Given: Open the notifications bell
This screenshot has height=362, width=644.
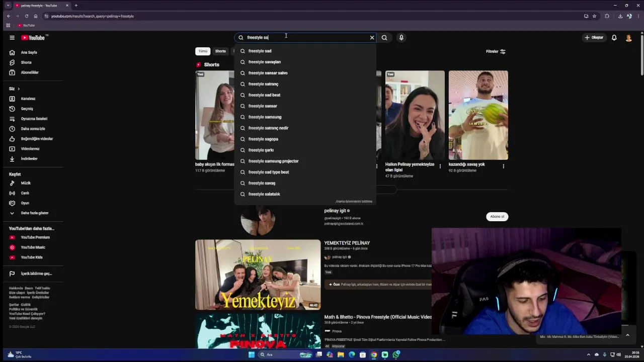Looking at the screenshot, I should coord(614,38).
